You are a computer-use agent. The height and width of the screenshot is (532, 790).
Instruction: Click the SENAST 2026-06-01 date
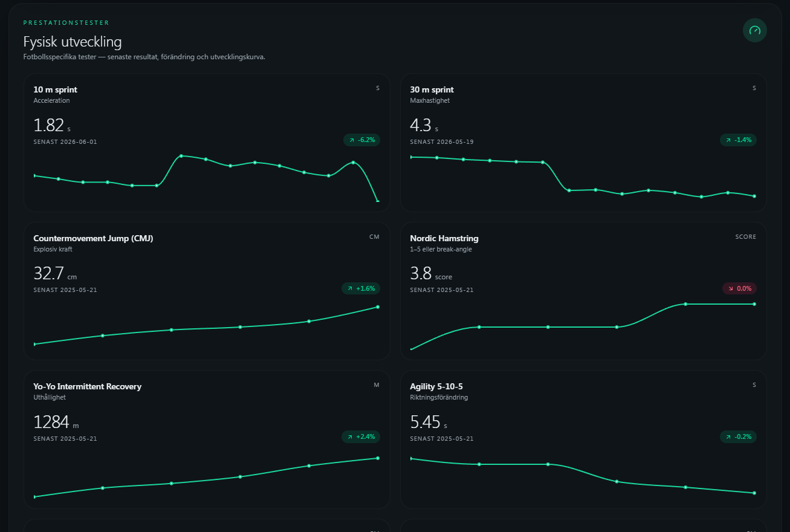[65, 142]
